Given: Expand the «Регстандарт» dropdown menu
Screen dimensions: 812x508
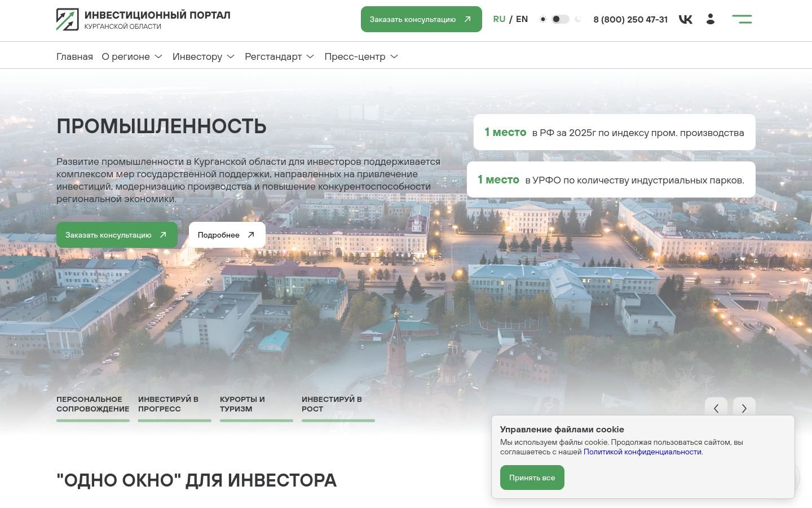Looking at the screenshot, I should click(280, 56).
